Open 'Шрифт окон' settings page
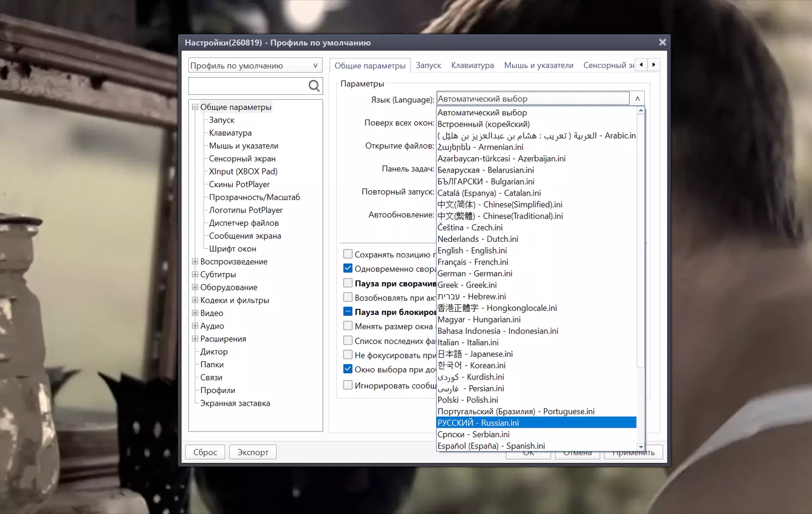Screen dimensions: 812x514 pos(233,249)
